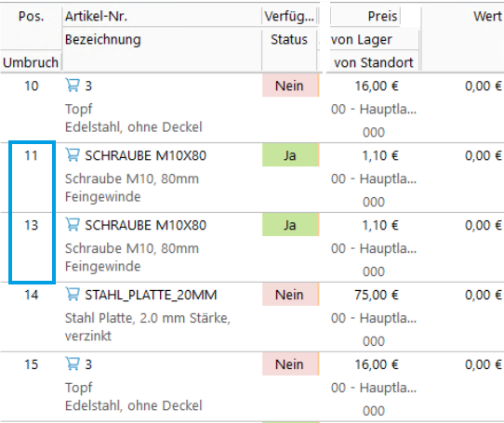Click the Status column header
The width and height of the screenshot is (504, 423).
pyautogui.click(x=289, y=40)
